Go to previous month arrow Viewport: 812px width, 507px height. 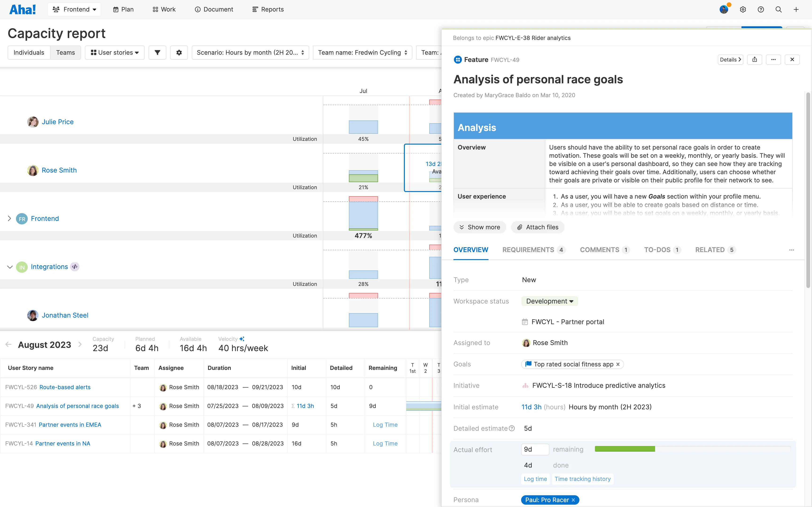[x=9, y=344]
